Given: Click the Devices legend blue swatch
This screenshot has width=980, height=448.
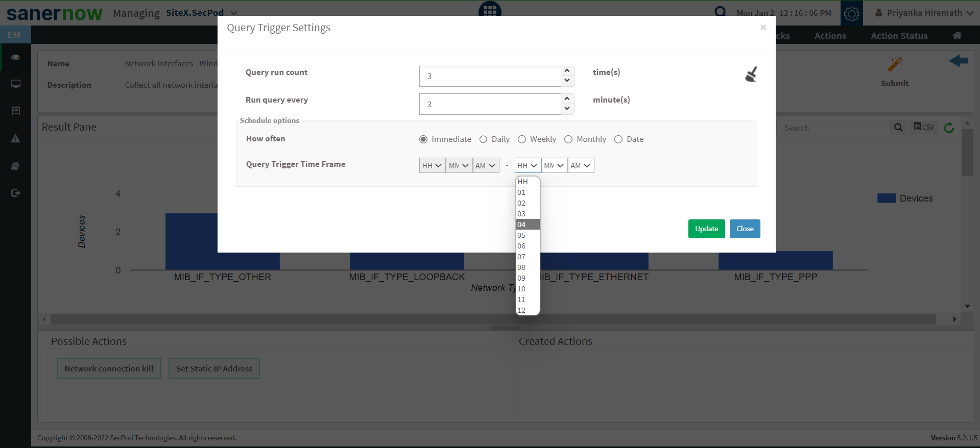Looking at the screenshot, I should (887, 198).
